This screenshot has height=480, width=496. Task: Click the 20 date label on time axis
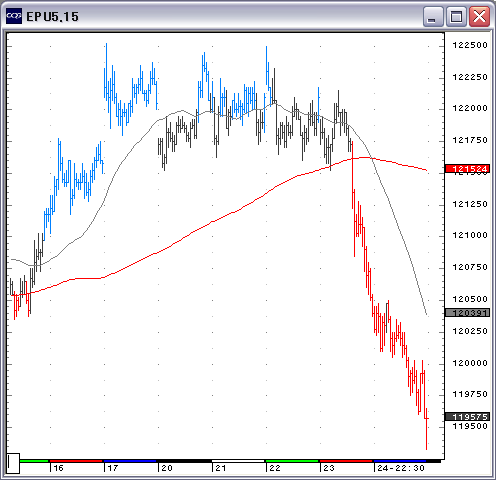[167, 468]
